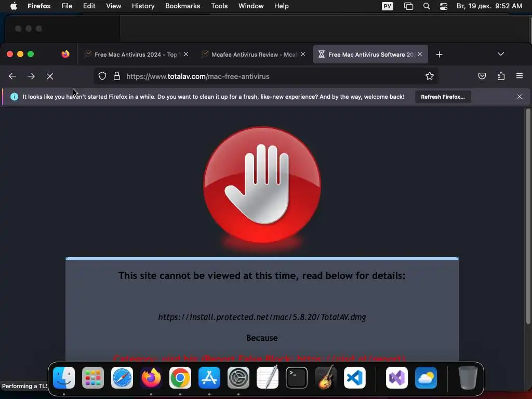Open System Settings from the Dock

(x=238, y=378)
